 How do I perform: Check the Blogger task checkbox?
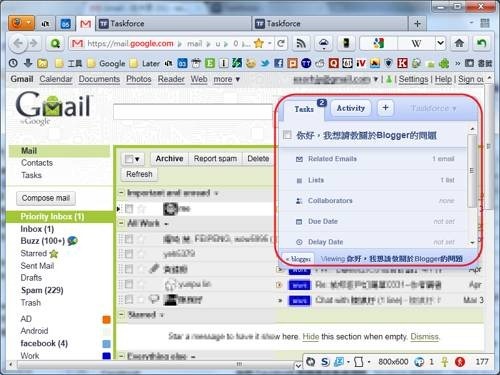click(x=287, y=135)
